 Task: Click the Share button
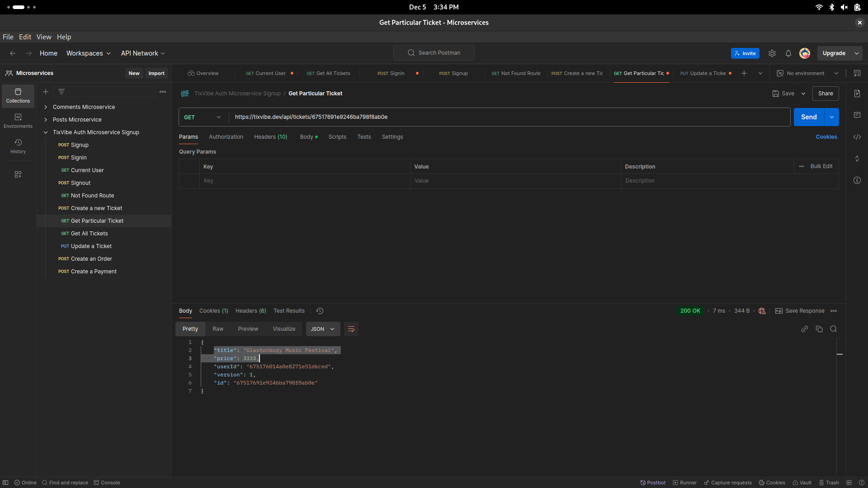pyautogui.click(x=825, y=94)
